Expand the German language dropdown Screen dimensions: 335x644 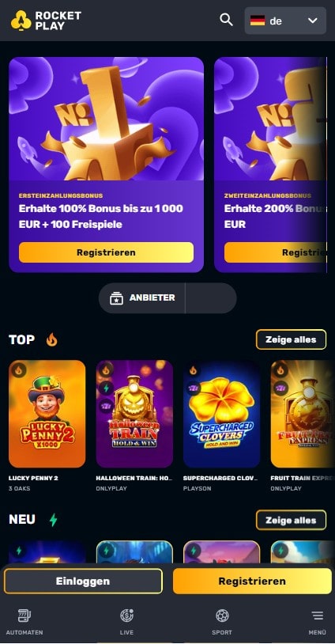click(285, 21)
